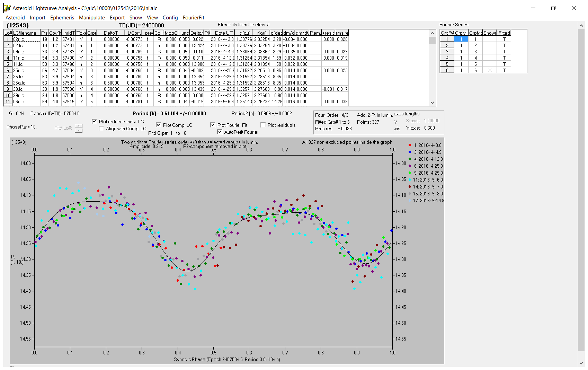This screenshot has height=370, width=588.
Task: Maximize or restore the application window
Action: [x=553, y=8]
